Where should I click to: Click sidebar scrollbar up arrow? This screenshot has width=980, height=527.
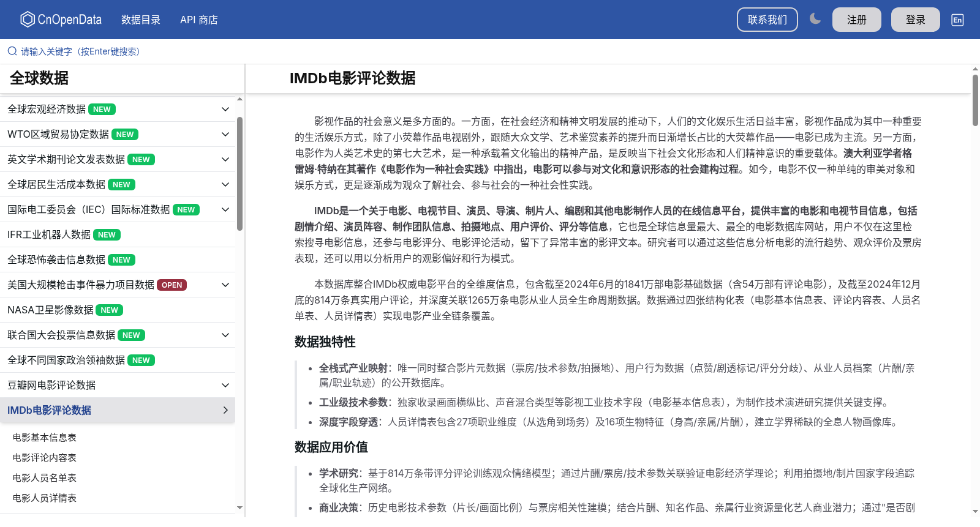click(239, 99)
